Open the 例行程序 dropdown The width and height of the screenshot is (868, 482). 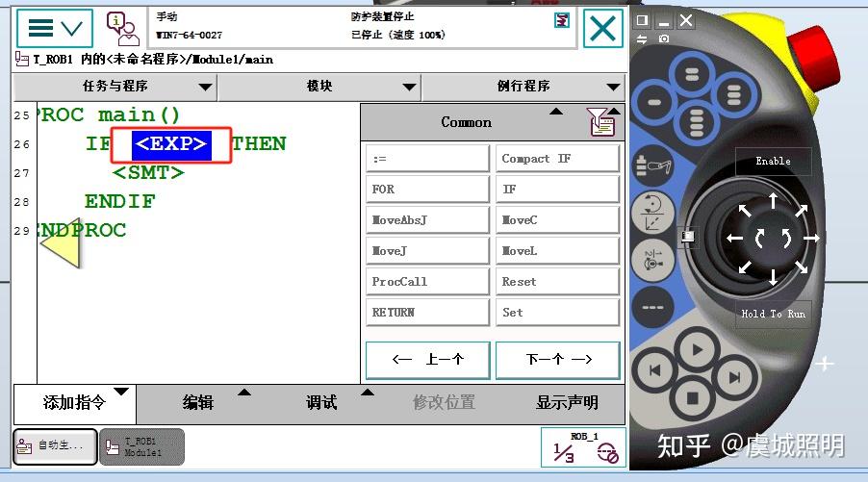(x=523, y=87)
